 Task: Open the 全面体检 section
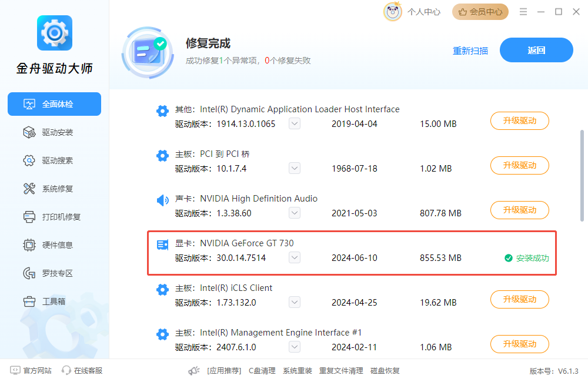tap(54, 104)
